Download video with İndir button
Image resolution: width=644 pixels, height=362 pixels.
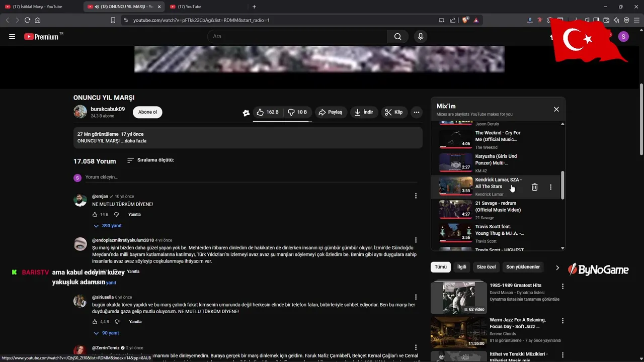(364, 112)
